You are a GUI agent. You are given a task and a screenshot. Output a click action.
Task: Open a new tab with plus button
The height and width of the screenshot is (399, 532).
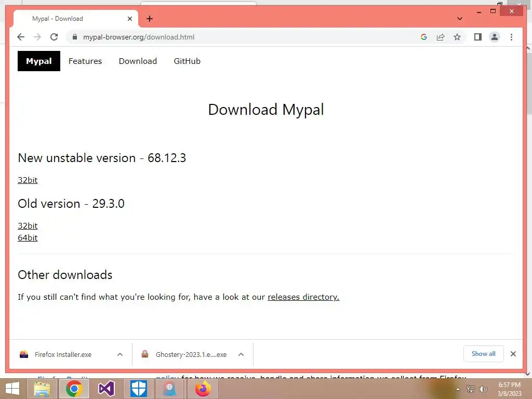click(150, 19)
